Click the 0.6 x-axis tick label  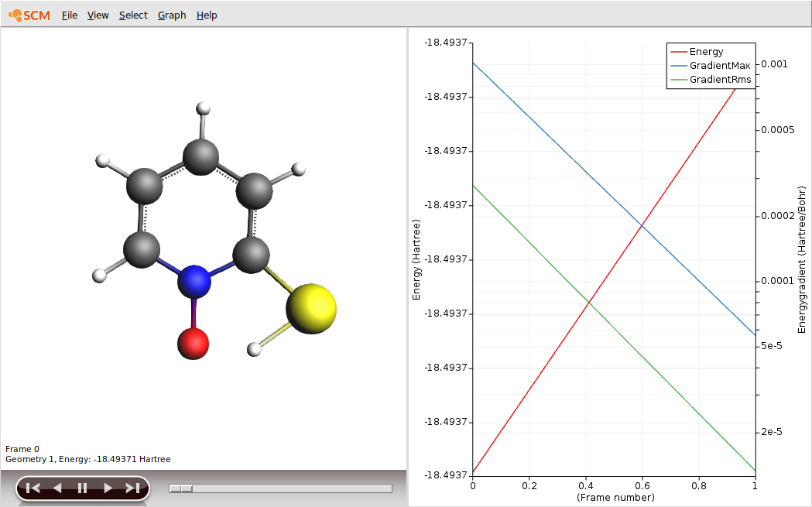click(x=642, y=486)
